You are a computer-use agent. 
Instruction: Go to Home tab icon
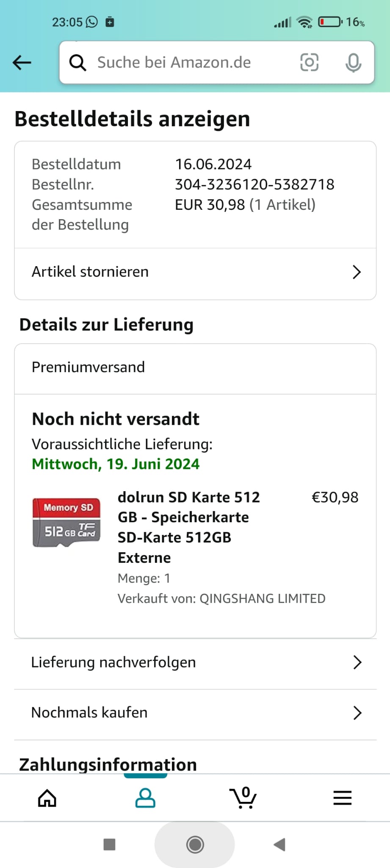click(x=47, y=798)
